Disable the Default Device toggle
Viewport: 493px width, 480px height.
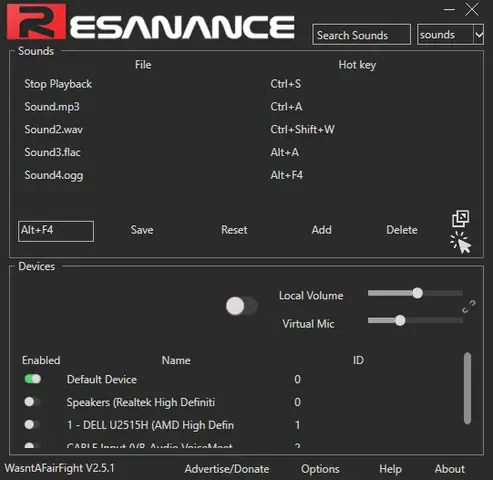(33, 379)
